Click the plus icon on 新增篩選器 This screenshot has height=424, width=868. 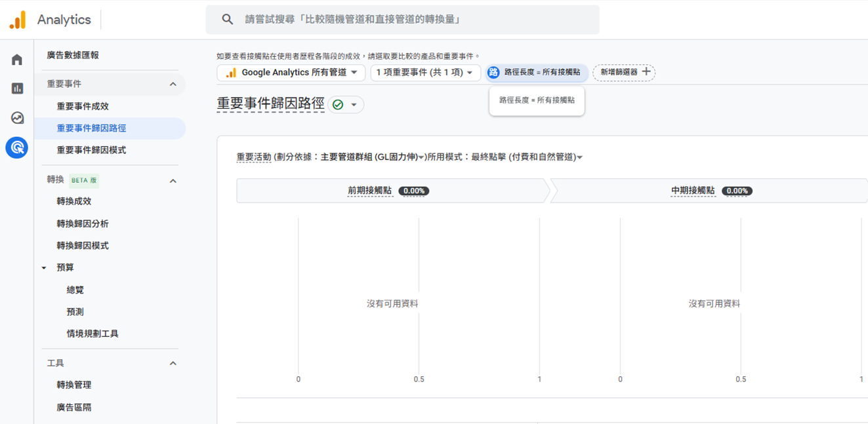[x=646, y=71]
